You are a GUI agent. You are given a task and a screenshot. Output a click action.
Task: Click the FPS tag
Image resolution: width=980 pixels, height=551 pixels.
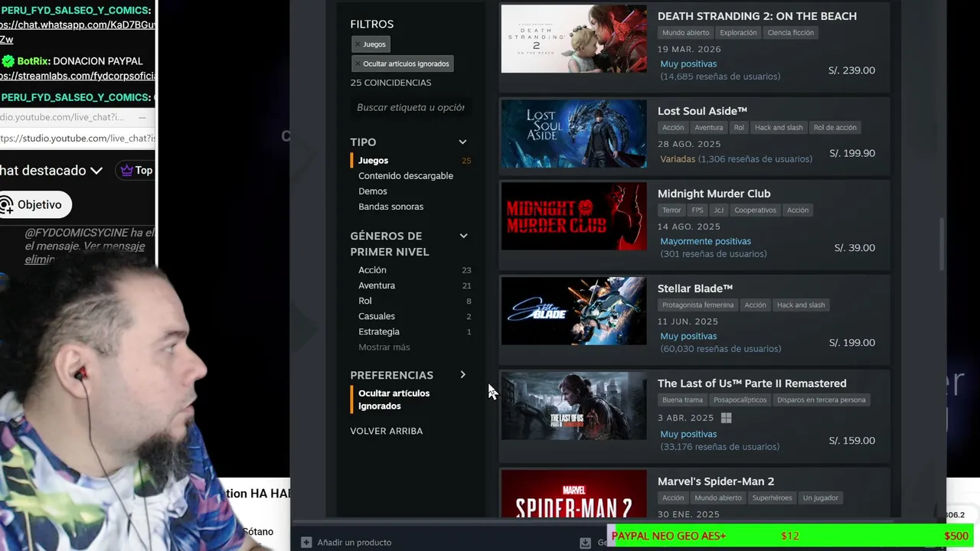697,210
